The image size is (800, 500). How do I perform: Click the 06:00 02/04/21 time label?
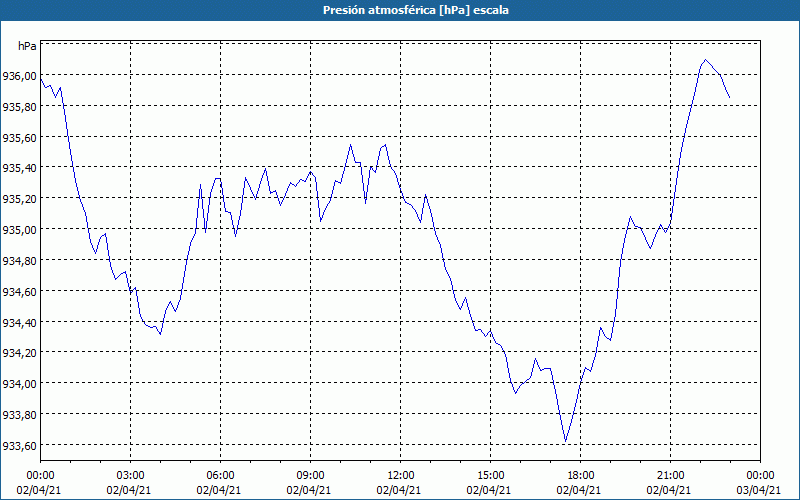tap(219, 483)
